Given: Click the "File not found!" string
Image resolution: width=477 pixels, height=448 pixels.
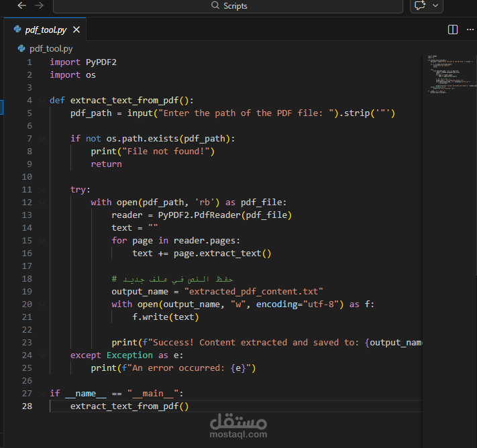Looking at the screenshot, I should pos(166,152).
